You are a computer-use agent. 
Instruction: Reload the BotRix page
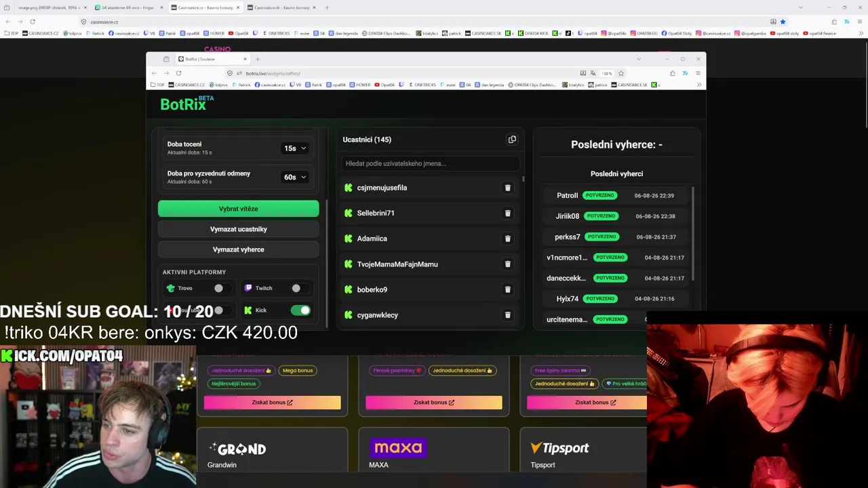[178, 73]
